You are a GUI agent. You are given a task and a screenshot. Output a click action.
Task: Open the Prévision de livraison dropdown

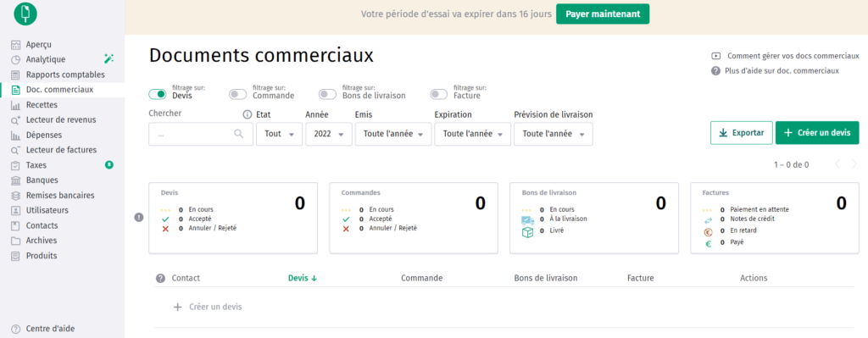[553, 134]
